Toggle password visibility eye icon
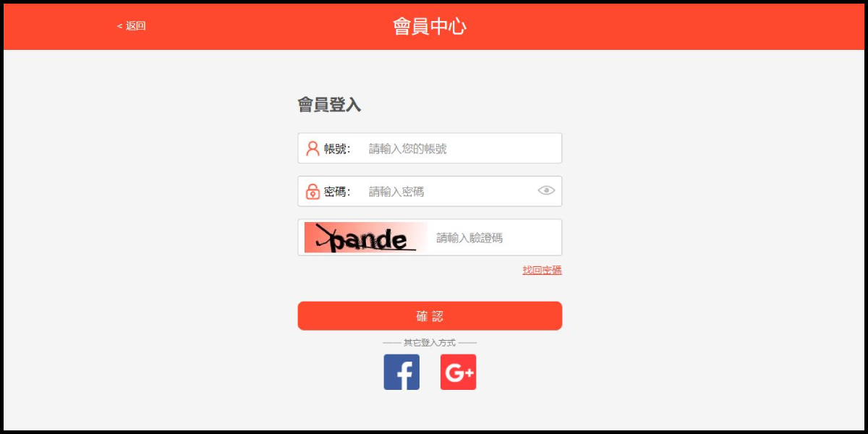Viewport: 868px width, 434px height. coord(546,191)
